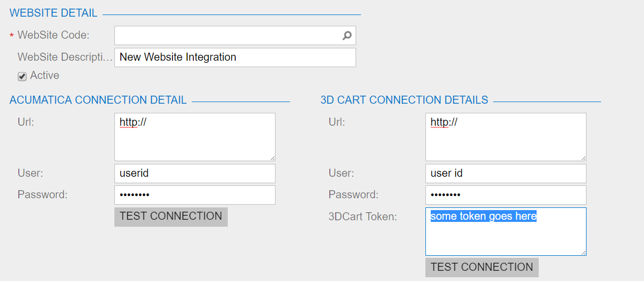Select the Acumatica User field containing userid
This screenshot has width=644, height=281.
pyautogui.click(x=194, y=174)
